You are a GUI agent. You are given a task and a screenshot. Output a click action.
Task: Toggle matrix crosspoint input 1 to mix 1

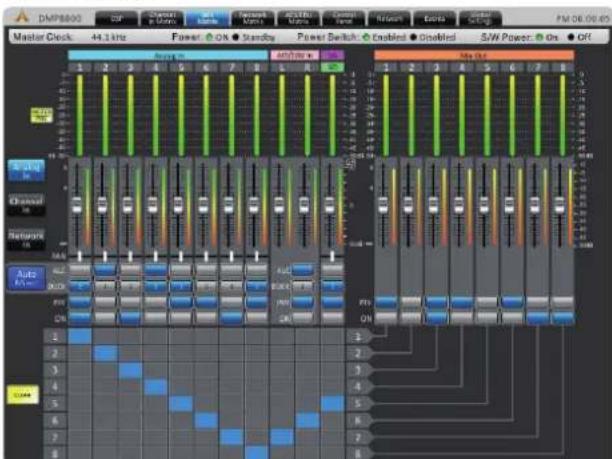(80, 336)
